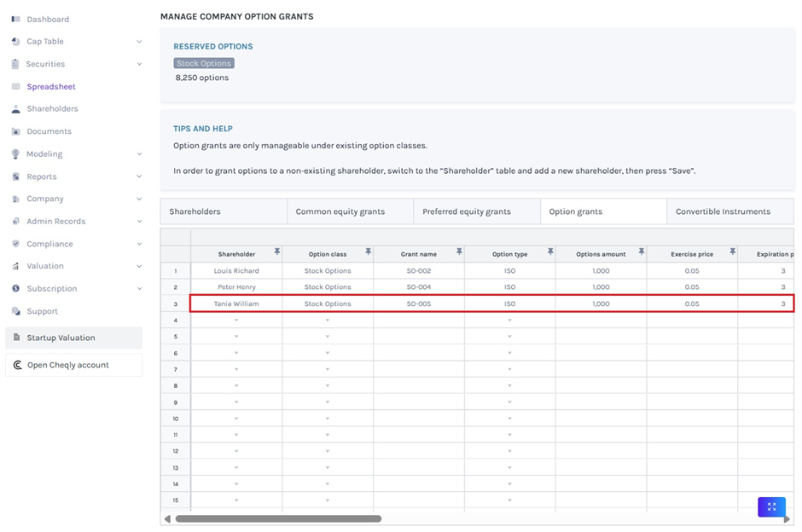Open the Startup Valuation link
Image resolution: width=802 pixels, height=532 pixels.
[61, 338]
